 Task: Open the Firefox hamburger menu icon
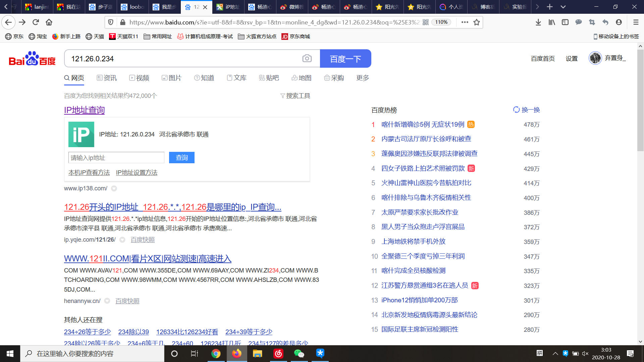coord(636,22)
